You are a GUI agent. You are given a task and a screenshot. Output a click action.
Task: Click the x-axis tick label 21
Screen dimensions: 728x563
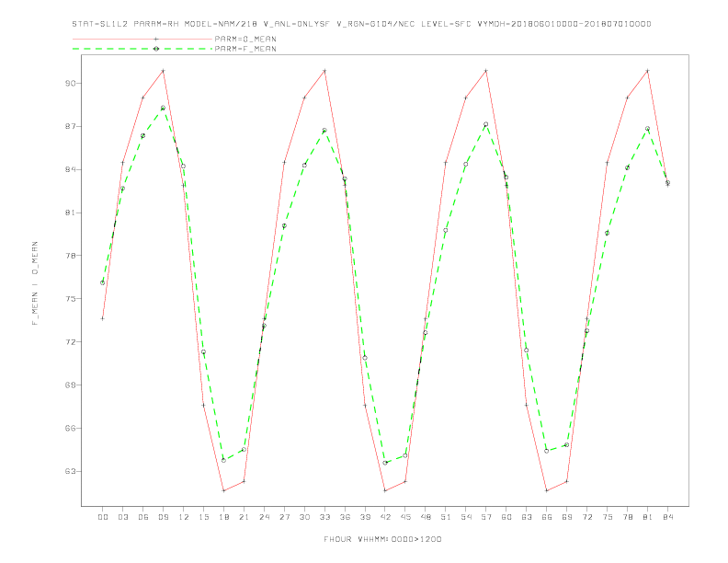pos(245,517)
